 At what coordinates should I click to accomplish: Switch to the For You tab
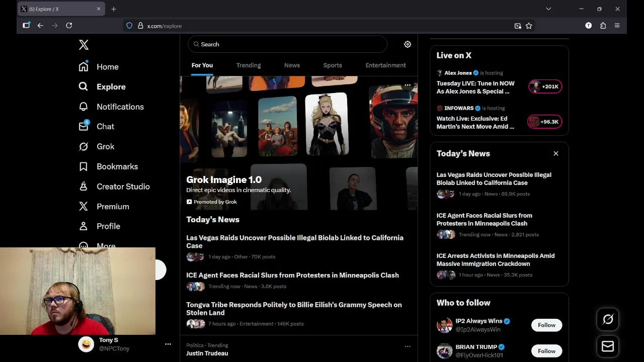202,65
